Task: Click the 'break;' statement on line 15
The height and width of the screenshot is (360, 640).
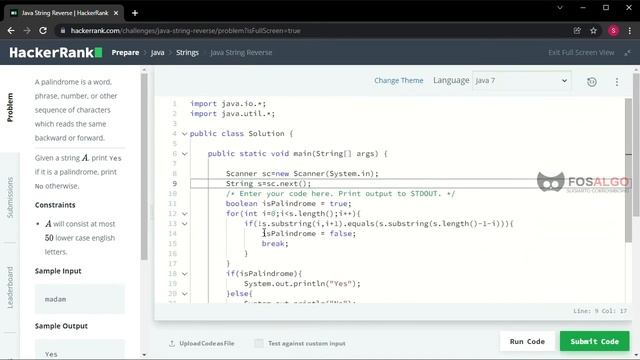Action: coord(275,244)
